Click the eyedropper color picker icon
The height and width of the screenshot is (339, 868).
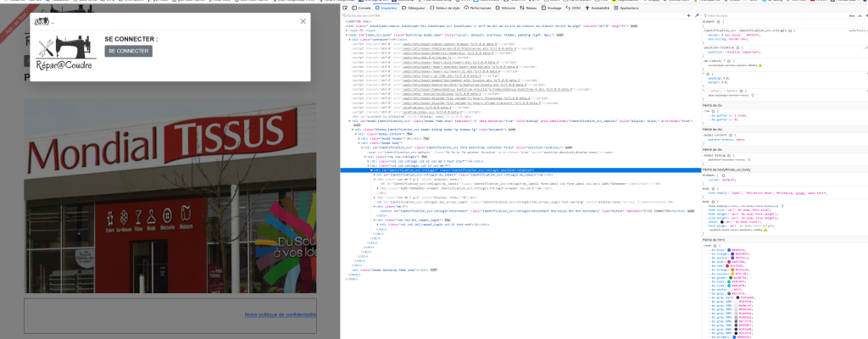coord(697,16)
